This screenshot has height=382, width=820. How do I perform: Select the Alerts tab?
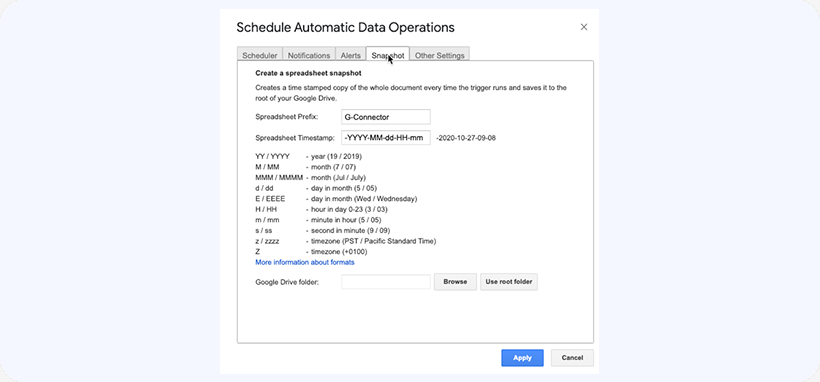point(351,55)
